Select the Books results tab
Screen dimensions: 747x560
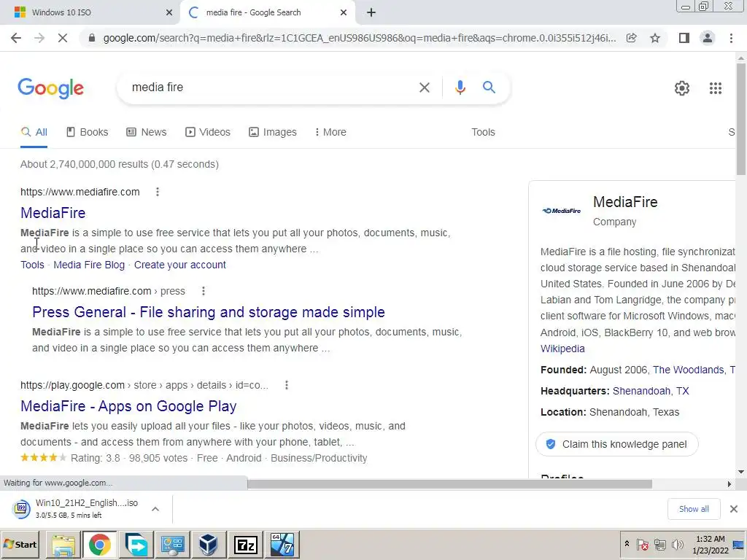click(88, 133)
